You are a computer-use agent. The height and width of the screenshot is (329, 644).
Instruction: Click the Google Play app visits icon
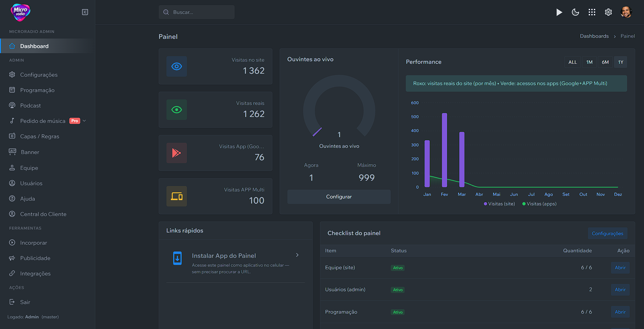(x=177, y=153)
